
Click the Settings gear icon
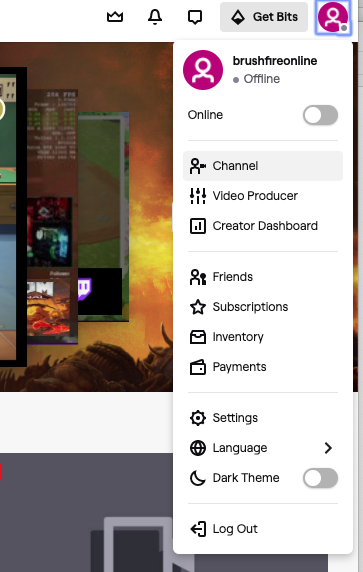point(198,418)
